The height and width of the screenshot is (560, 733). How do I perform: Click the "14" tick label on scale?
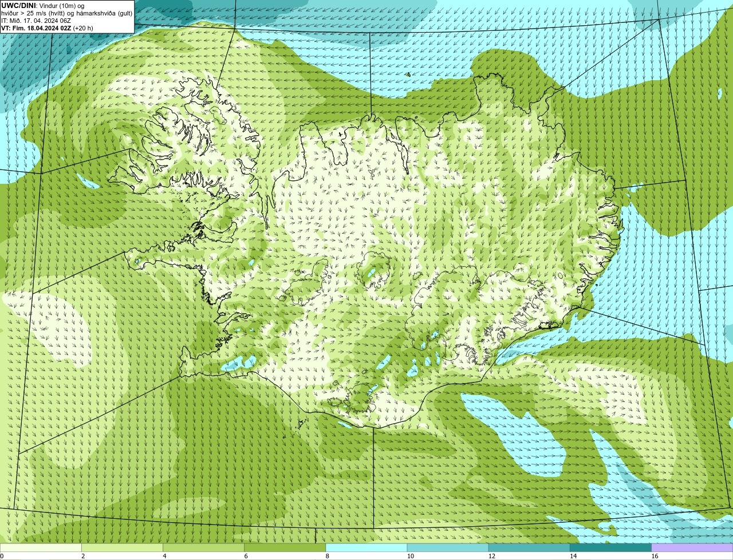(573, 556)
